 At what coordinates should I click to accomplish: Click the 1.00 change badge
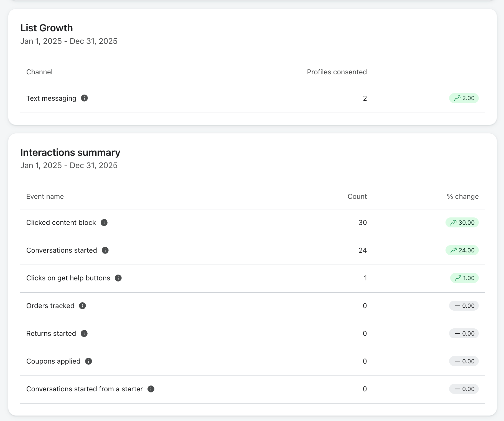click(x=464, y=278)
